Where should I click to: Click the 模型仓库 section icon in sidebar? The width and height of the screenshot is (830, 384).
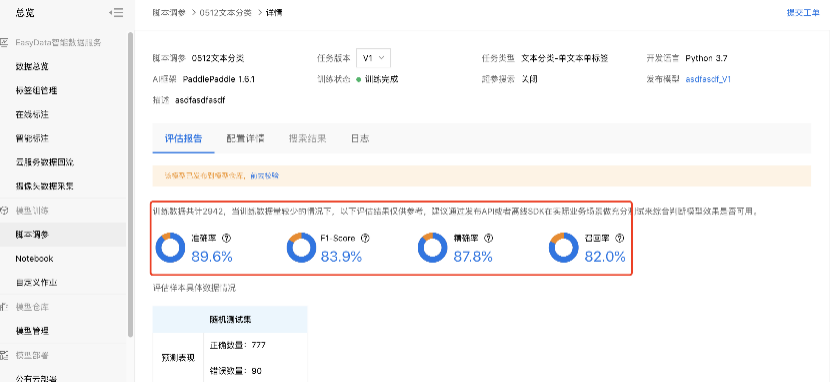[x=4, y=307]
